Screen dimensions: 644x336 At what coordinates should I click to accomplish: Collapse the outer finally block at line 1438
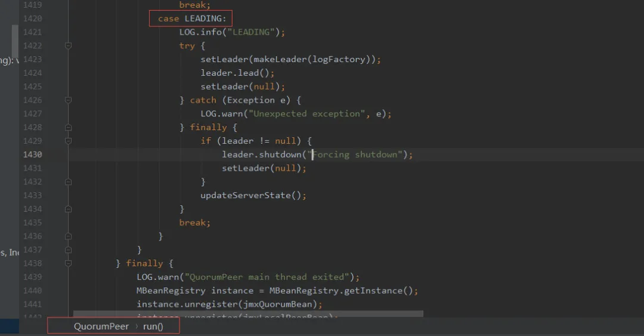pyautogui.click(x=69, y=263)
